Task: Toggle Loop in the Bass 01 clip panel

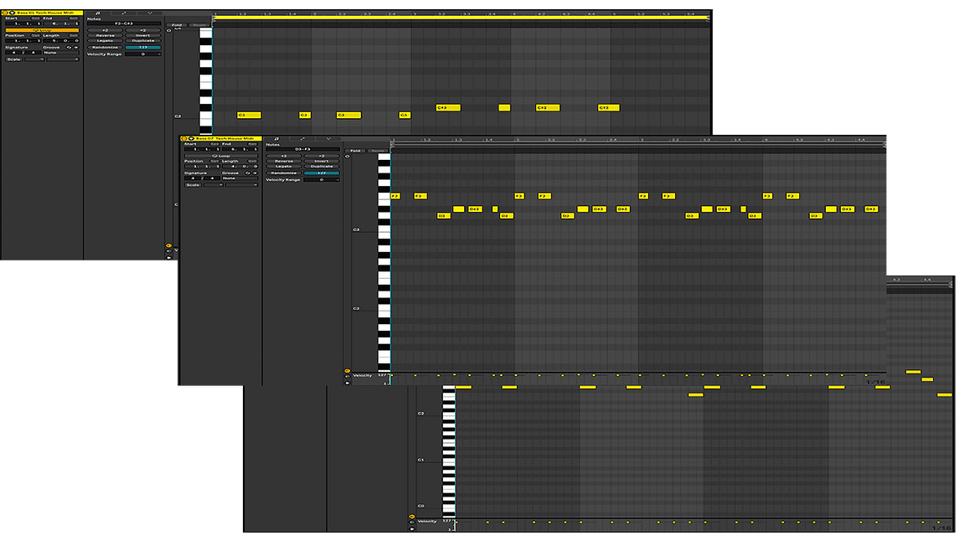Action: tap(42, 30)
